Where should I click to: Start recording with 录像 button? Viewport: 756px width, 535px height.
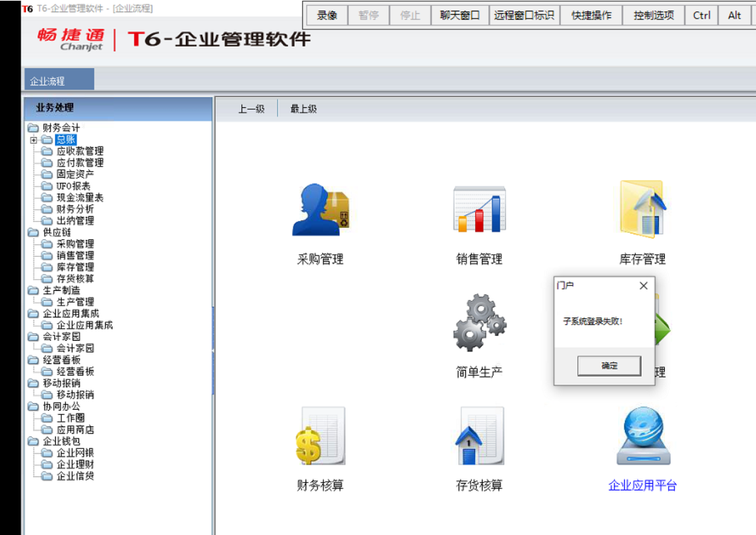coord(327,15)
